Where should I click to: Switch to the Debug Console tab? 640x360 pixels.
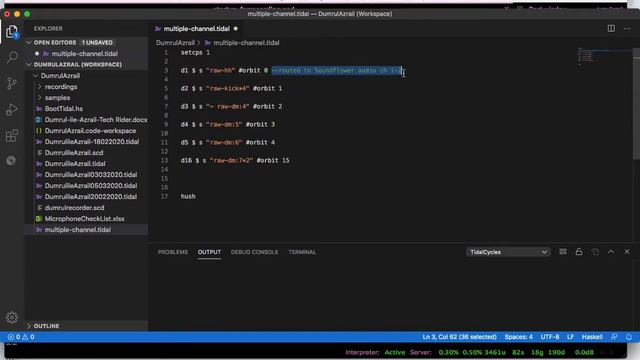coord(254,252)
